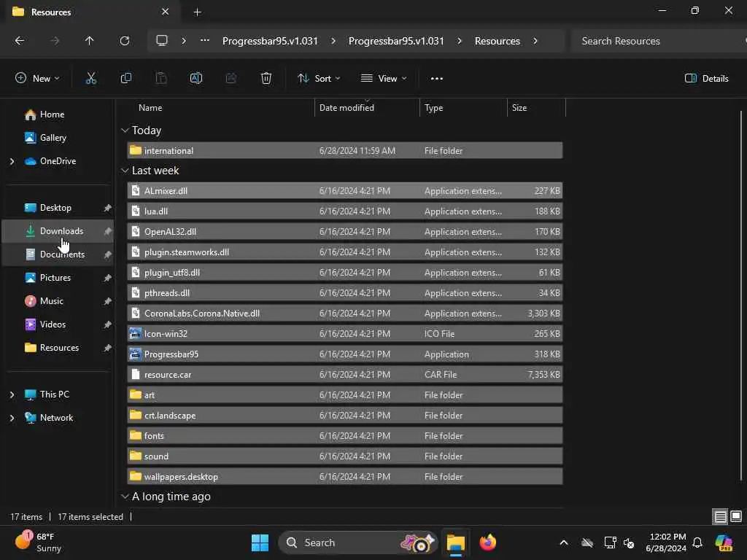Collapse the Today group
This screenshot has height=560, width=747.
click(x=125, y=131)
